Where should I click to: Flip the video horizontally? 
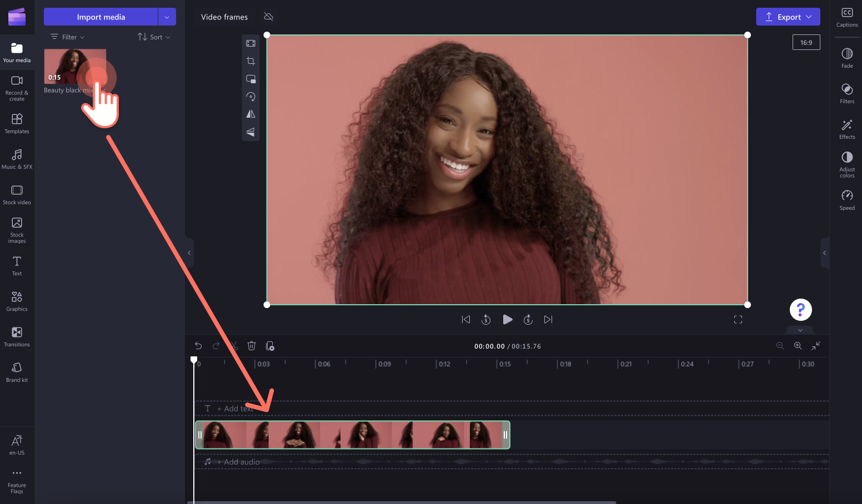pyautogui.click(x=250, y=114)
